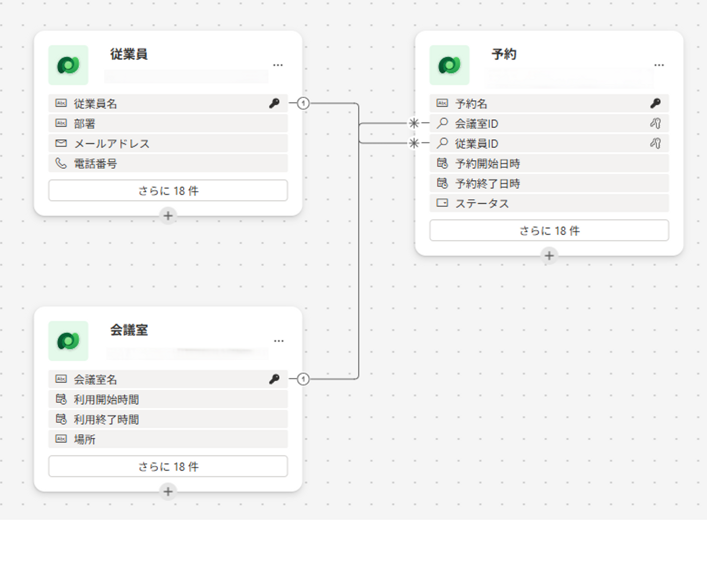The height and width of the screenshot is (588, 707).
Task: Click the relationship icon right of 従業員ID
Action: [655, 143]
